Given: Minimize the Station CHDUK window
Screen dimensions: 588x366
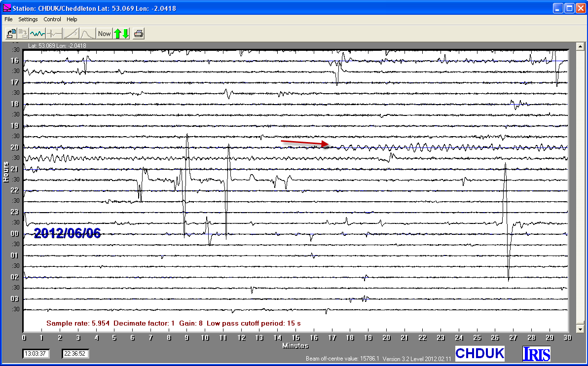Looking at the screenshot, I should pyautogui.click(x=557, y=8).
